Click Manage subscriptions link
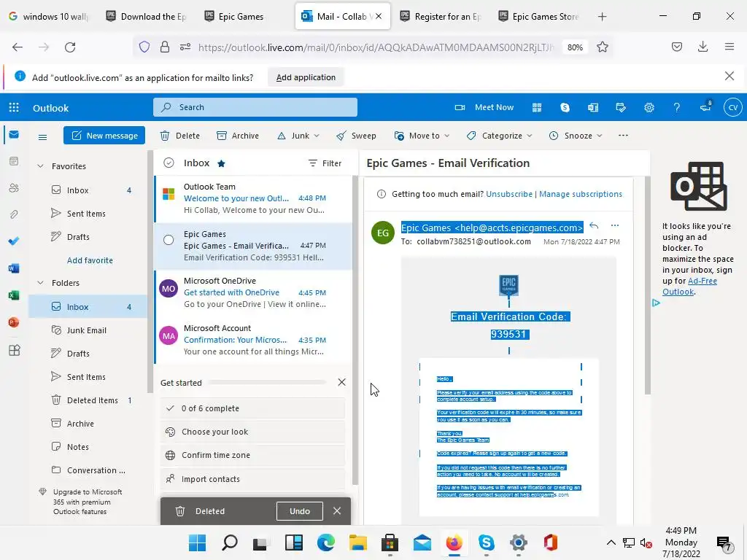Screen dimensions: 747x560 point(580,194)
